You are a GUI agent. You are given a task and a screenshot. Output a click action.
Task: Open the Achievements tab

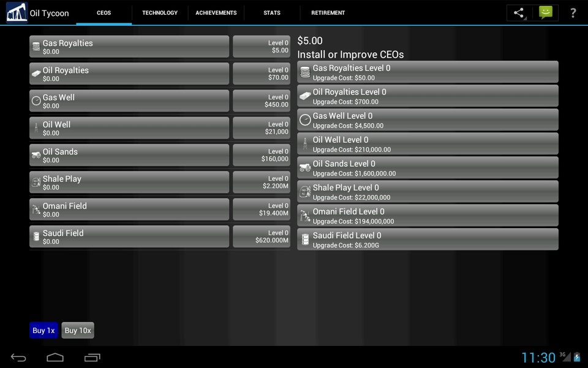pos(216,13)
